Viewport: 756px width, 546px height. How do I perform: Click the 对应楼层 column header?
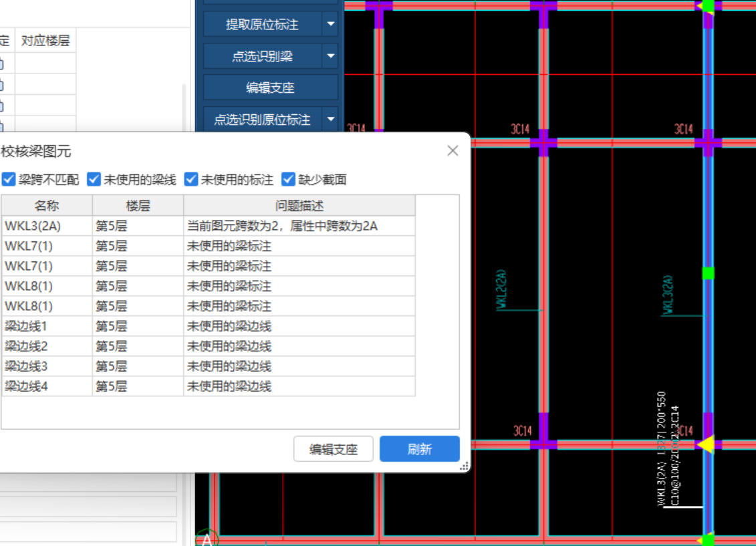(45, 40)
